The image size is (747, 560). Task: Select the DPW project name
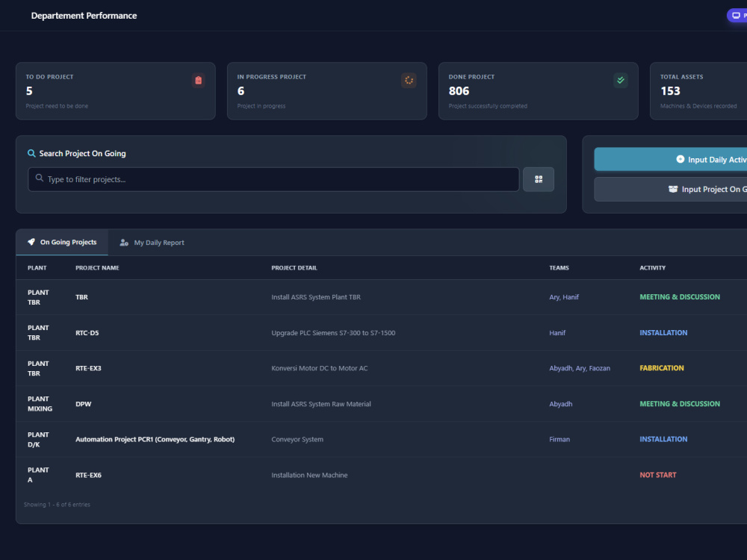(84, 404)
